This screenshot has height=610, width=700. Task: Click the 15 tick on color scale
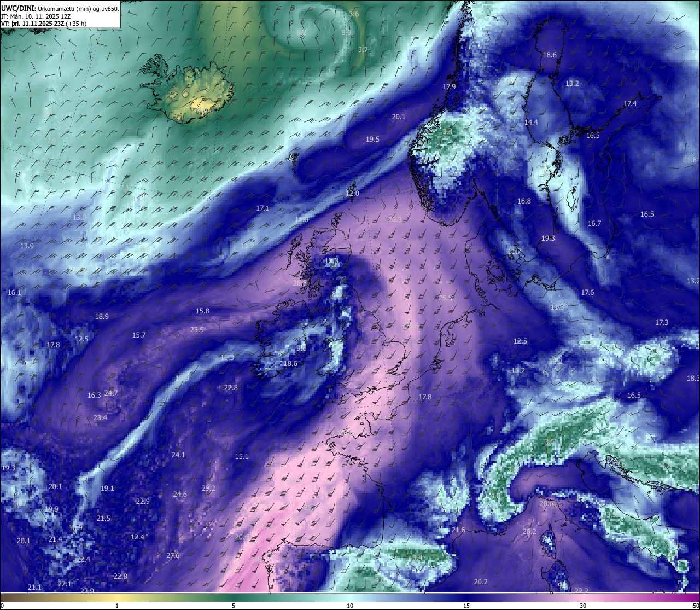click(466, 606)
